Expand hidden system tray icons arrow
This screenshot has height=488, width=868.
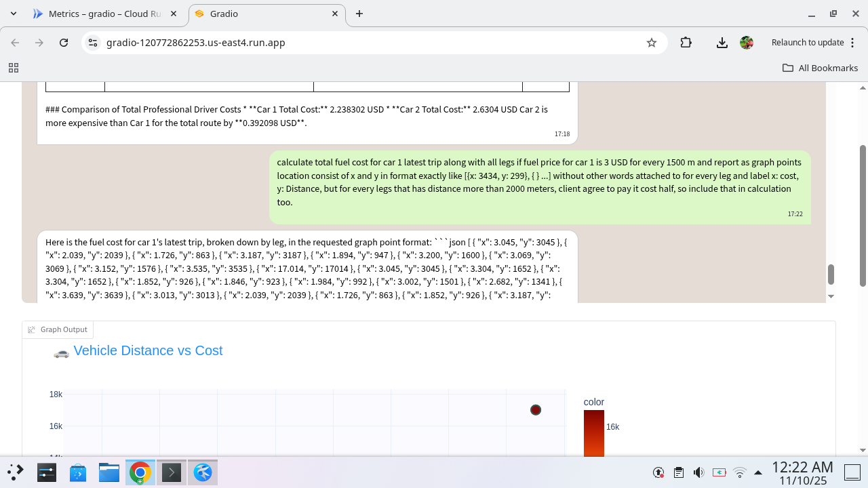(758, 472)
